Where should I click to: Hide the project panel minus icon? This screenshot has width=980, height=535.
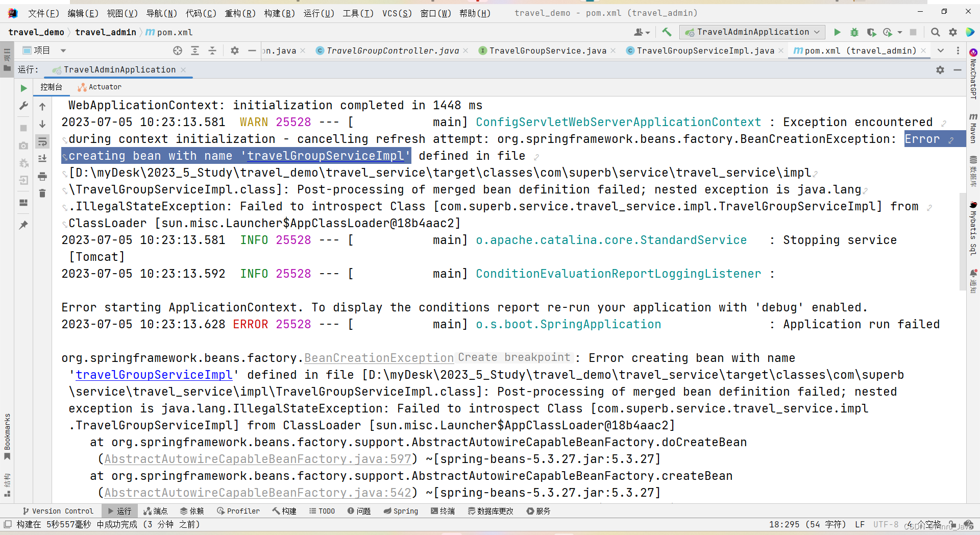click(x=252, y=51)
